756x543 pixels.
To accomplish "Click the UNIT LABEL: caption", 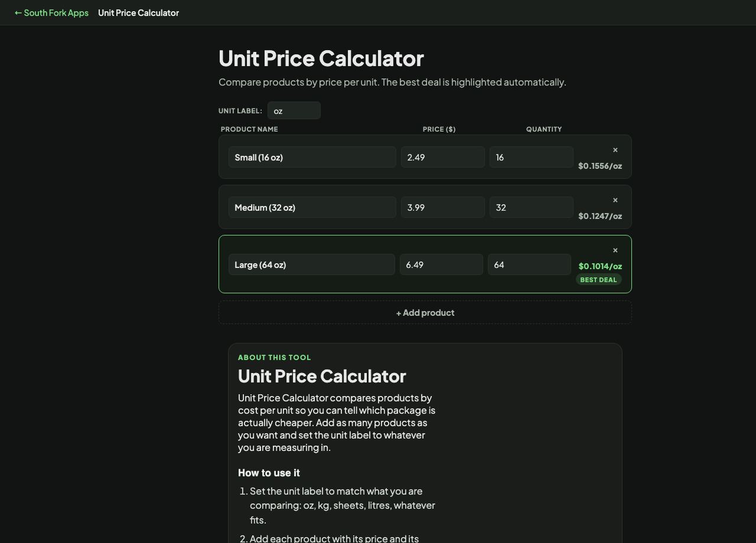I will tap(240, 111).
